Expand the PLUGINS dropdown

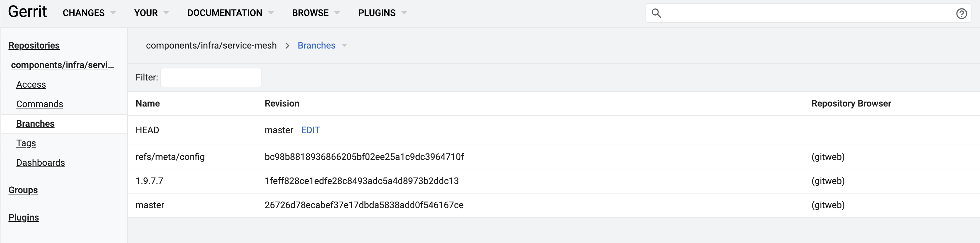pos(382,13)
